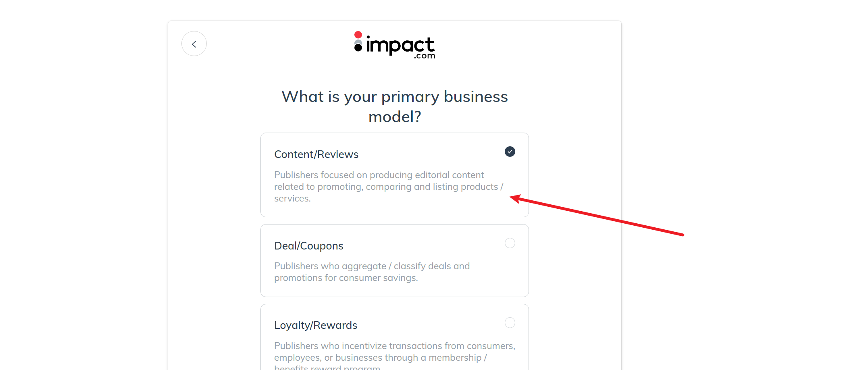
Task: Click the impact wordmark in header
Action: click(400, 45)
